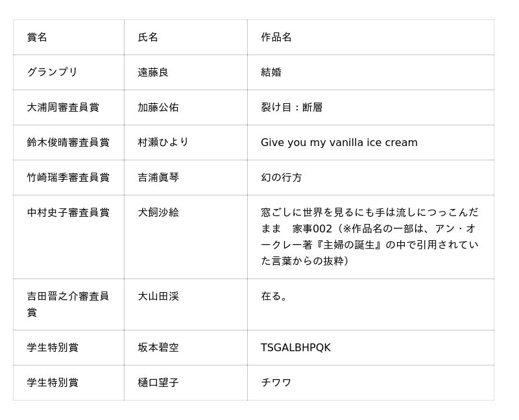
Task: Click the work title 幻の行方
Action: pos(282,178)
